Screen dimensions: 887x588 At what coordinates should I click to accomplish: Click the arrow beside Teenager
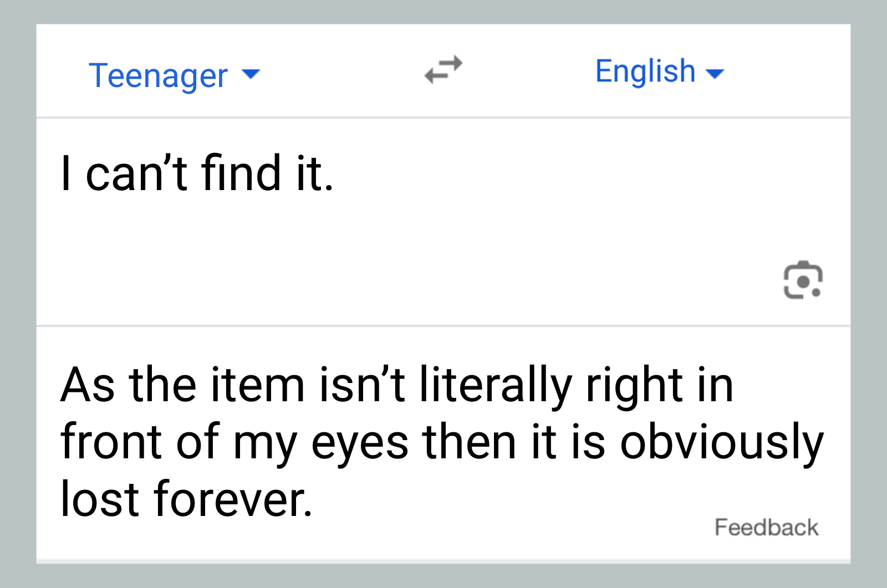coord(251,74)
